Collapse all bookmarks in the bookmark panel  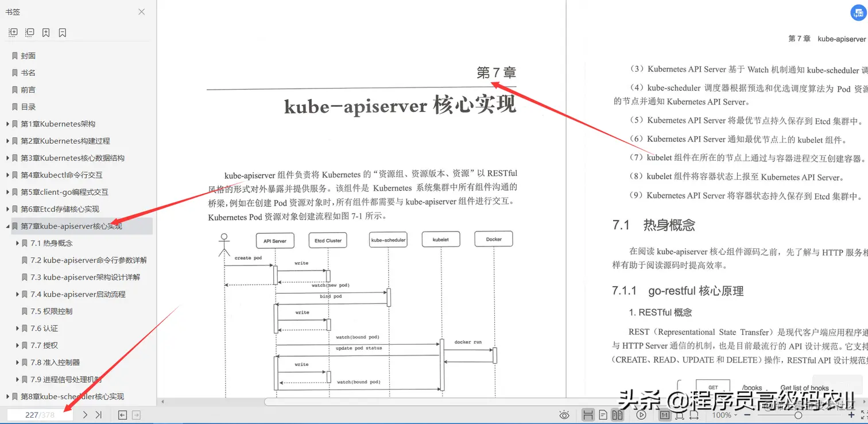29,32
